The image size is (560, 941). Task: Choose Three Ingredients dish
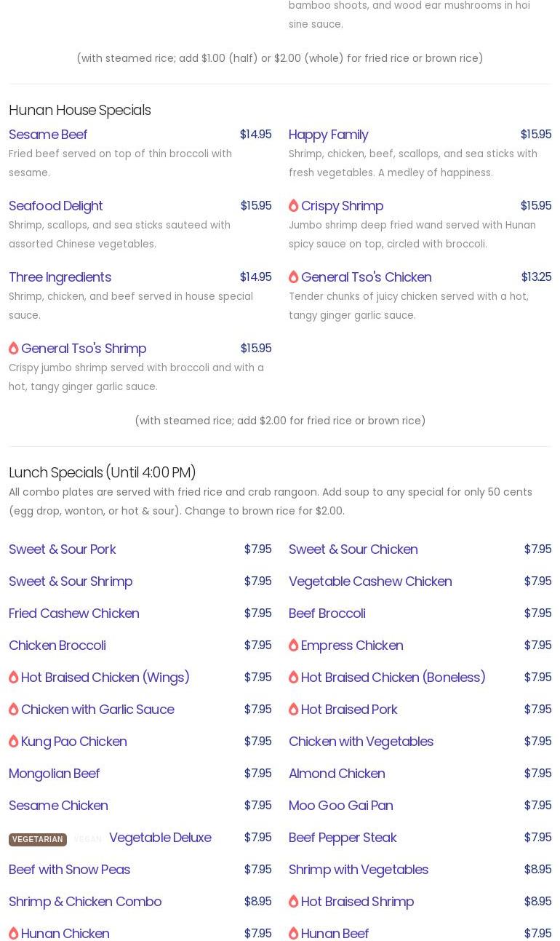(60, 277)
